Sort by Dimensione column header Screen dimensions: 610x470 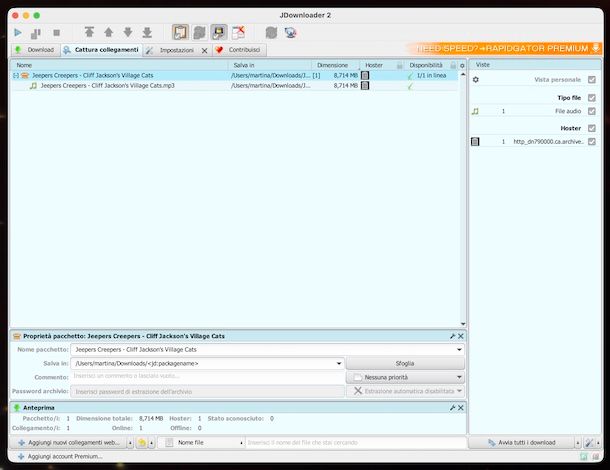click(x=335, y=65)
